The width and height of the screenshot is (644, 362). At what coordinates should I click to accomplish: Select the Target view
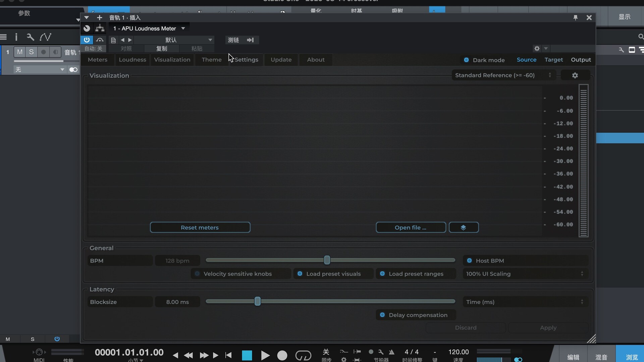554,60
